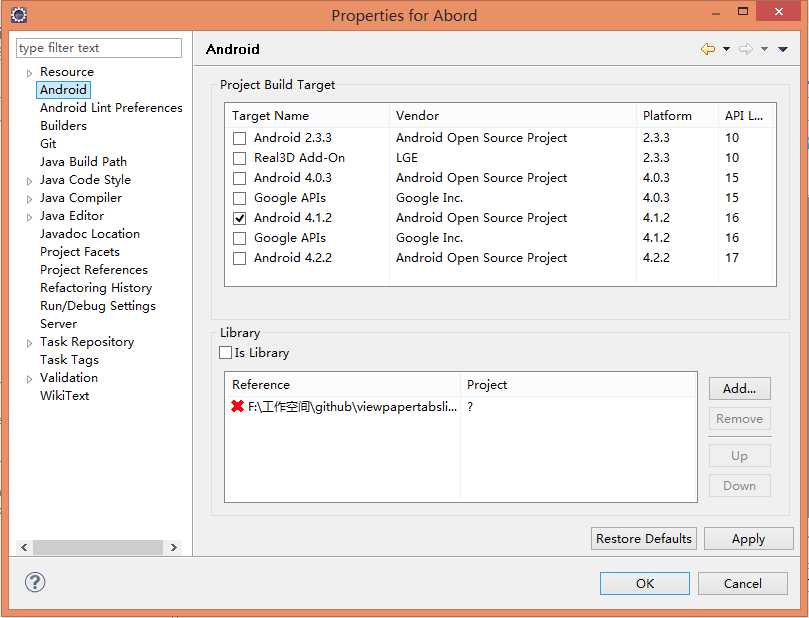Click the Apply button

point(749,539)
